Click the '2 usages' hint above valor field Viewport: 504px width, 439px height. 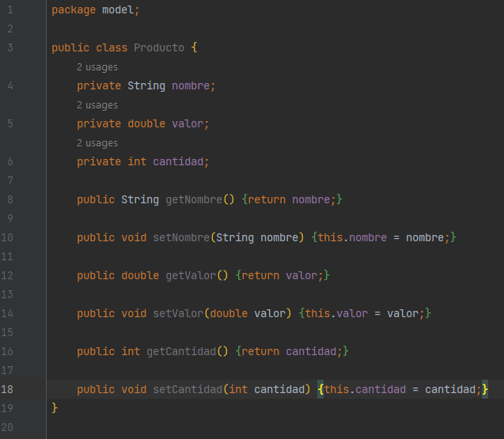[97, 105]
